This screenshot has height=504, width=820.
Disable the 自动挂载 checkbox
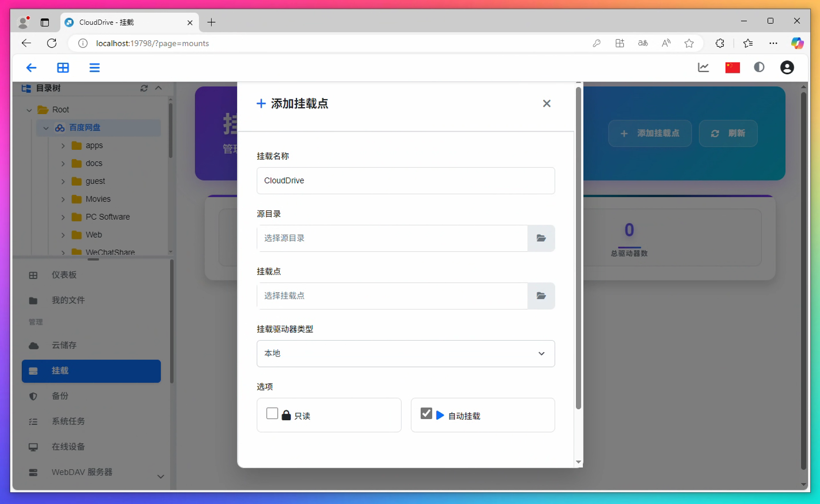pyautogui.click(x=426, y=413)
